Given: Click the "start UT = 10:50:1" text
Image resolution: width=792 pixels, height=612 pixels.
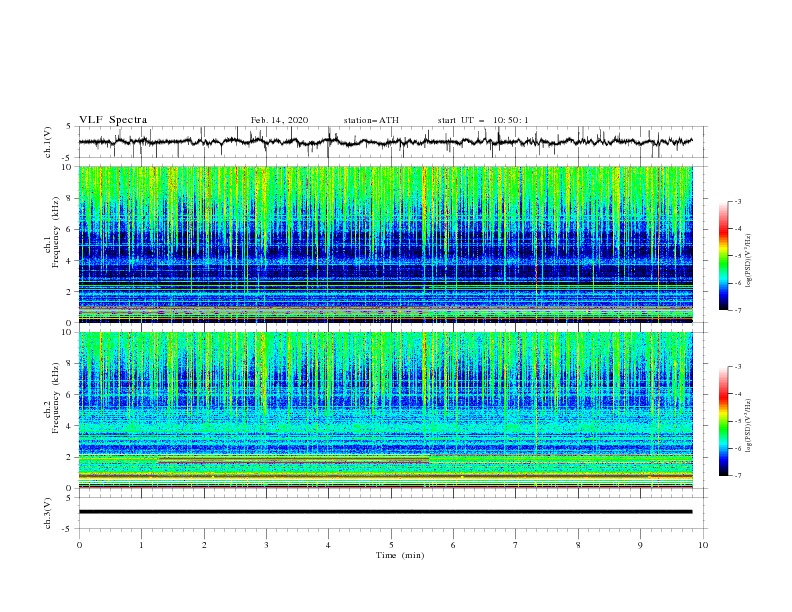Looking at the screenshot, I should tap(483, 120).
